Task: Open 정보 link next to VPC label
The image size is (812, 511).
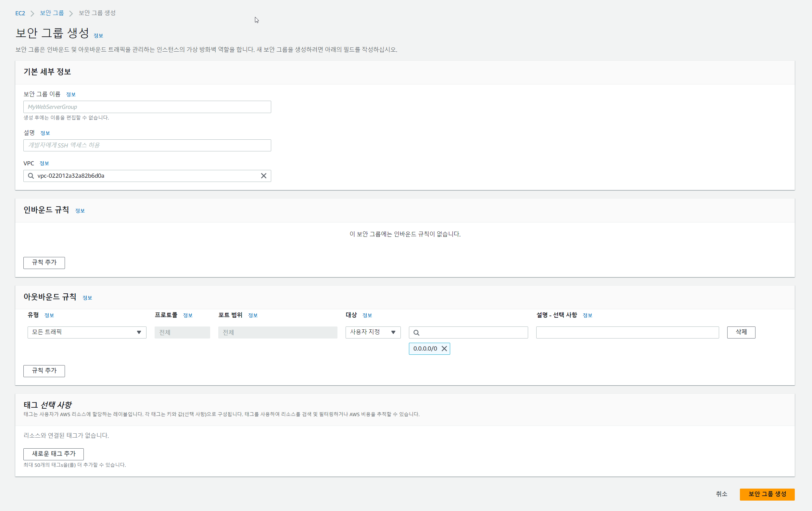Action: pos(44,164)
